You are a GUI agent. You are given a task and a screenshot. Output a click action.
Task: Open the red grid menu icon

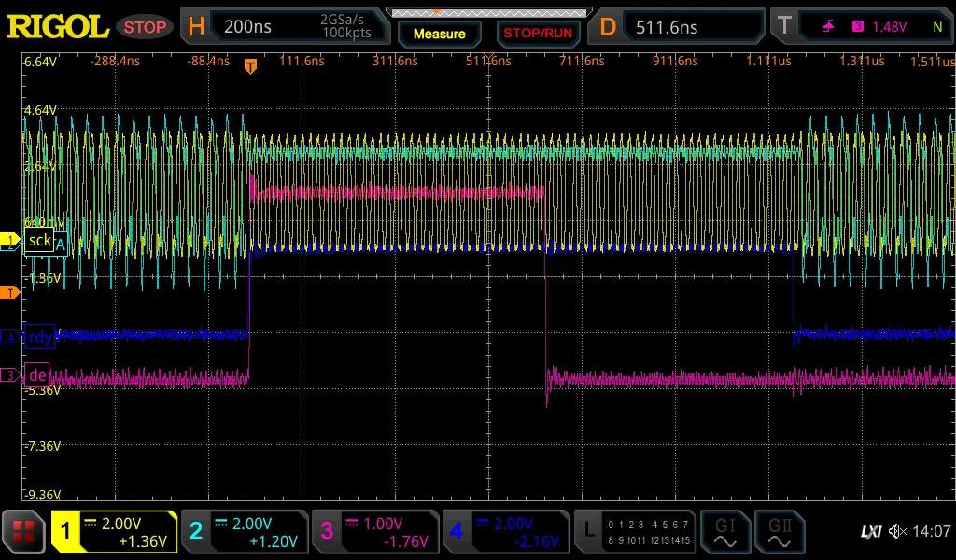[23, 531]
